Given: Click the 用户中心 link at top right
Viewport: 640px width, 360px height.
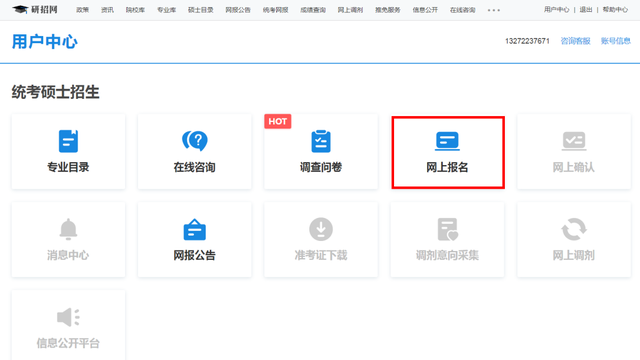Looking at the screenshot, I should [x=556, y=9].
